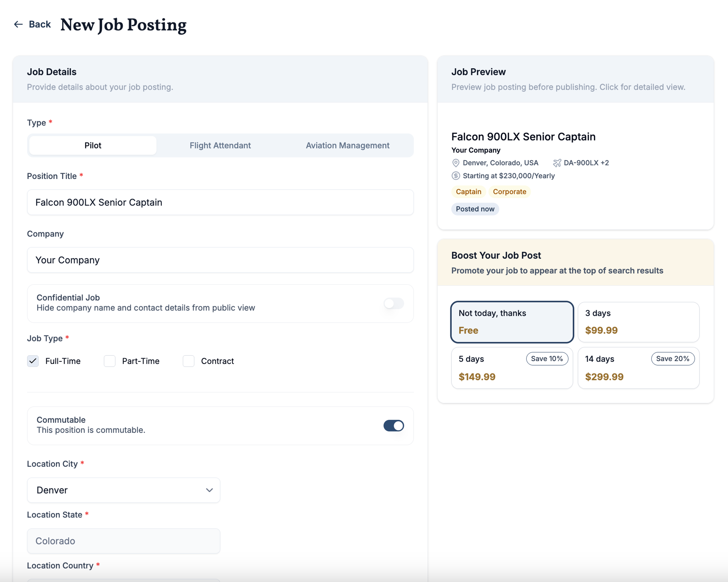The image size is (728, 582).
Task: Enable the Confidential Job toggle
Action: [x=393, y=303]
